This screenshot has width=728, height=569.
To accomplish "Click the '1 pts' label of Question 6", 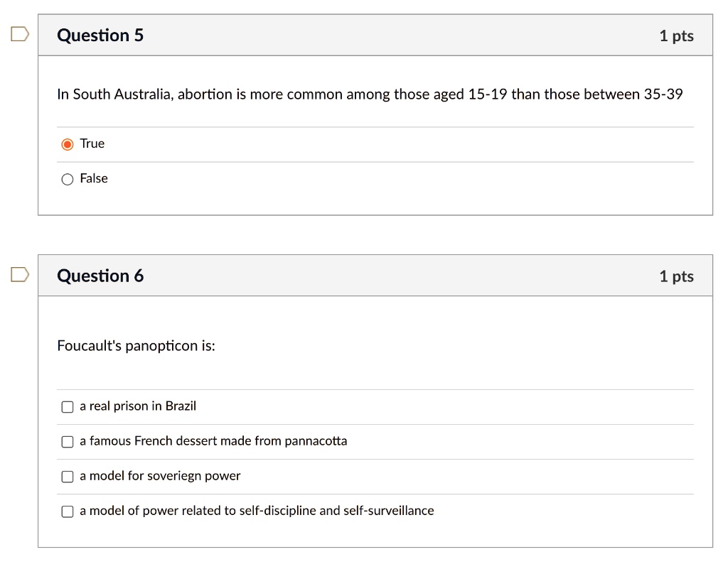I will coord(677,276).
